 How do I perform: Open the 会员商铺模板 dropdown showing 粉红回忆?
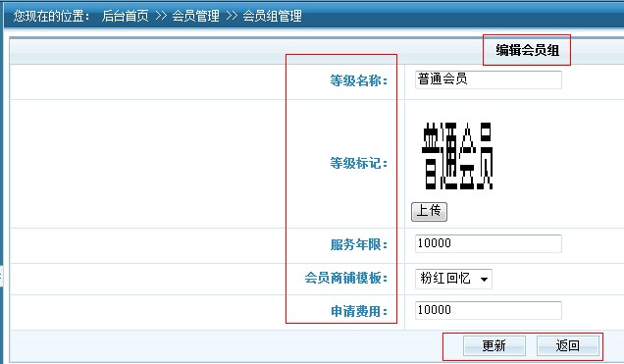pyautogui.click(x=453, y=279)
